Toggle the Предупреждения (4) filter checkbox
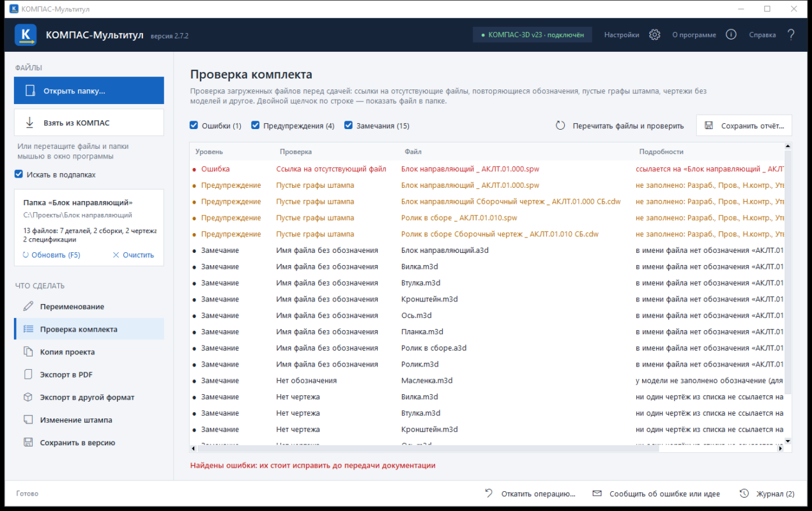 click(256, 126)
